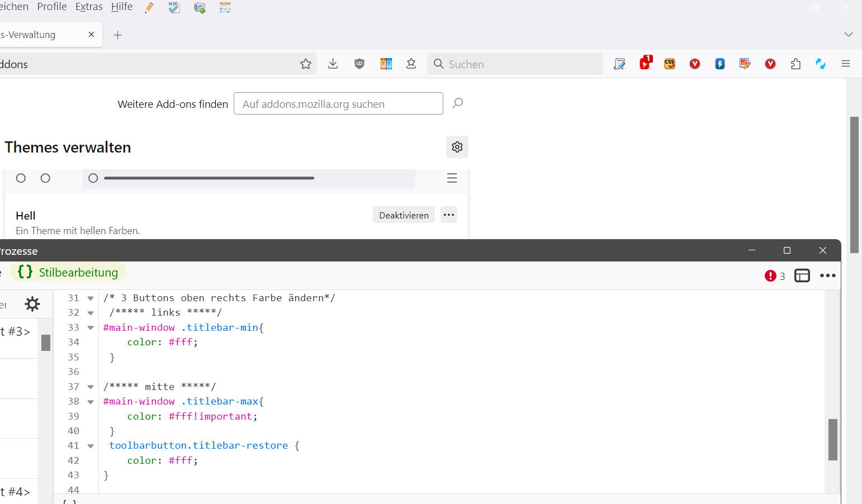862x504 pixels.
Task: Click the themes gear settings icon
Action: 457,147
